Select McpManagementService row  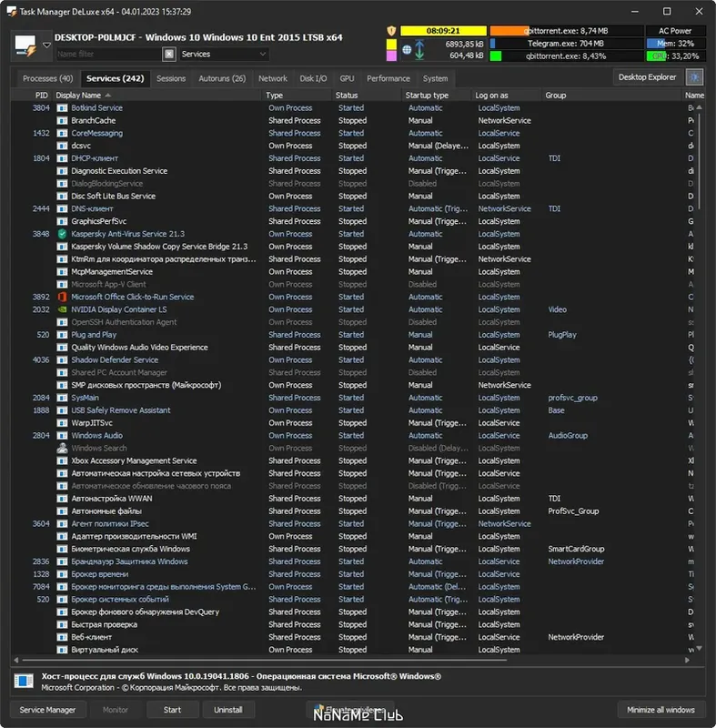(355, 271)
